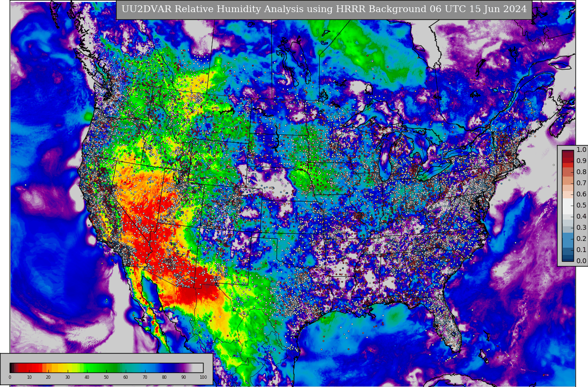The width and height of the screenshot is (588, 387).
Task: Click the 0 tick label on humidity colorbar
Action: point(10,377)
